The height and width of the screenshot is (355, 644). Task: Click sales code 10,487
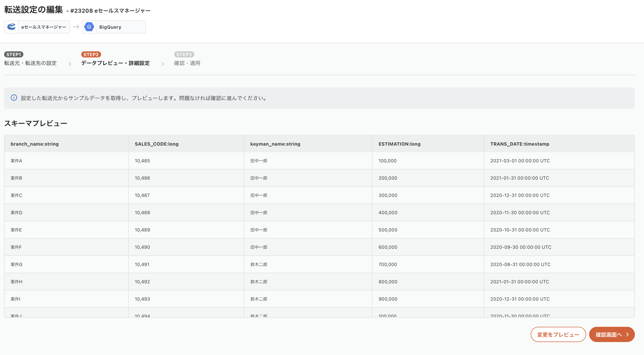coord(142,195)
